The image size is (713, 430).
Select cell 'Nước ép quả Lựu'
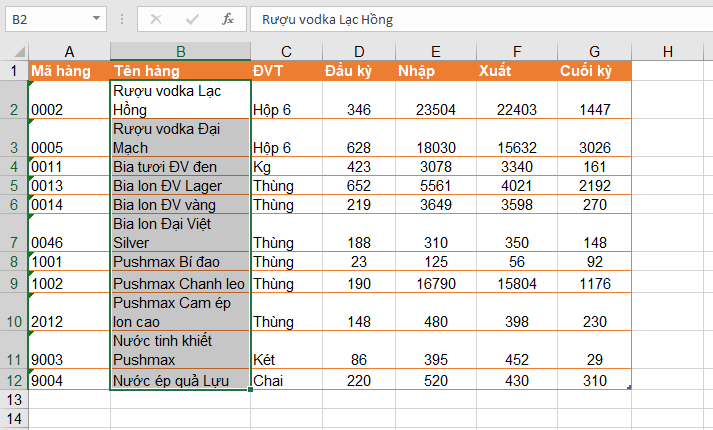181,380
